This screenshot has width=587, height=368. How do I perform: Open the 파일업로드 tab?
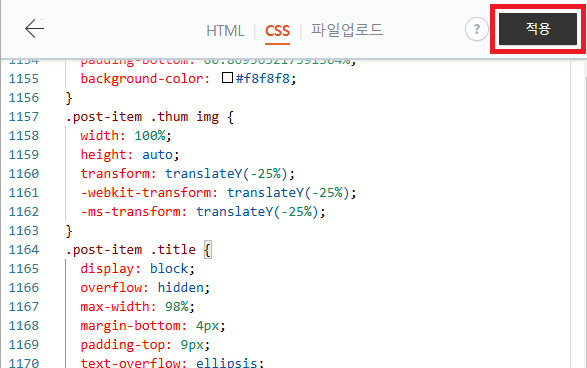coord(347,30)
